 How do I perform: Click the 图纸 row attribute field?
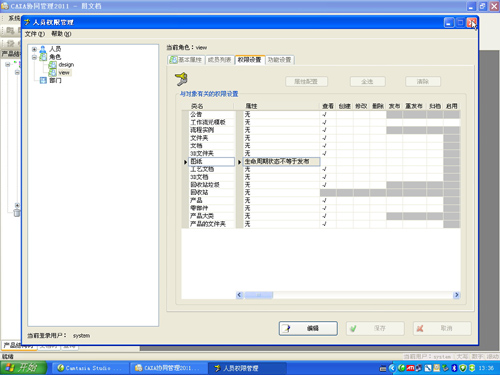pos(282,162)
